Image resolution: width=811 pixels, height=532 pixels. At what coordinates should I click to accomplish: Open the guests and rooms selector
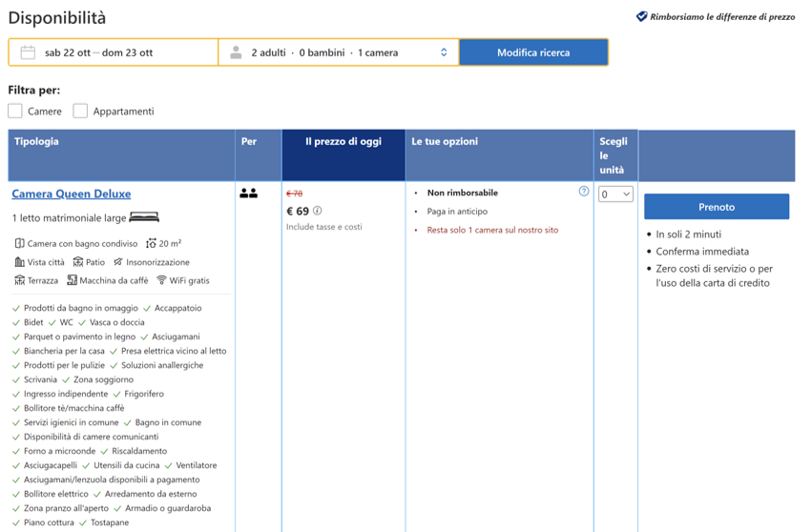coord(339,52)
